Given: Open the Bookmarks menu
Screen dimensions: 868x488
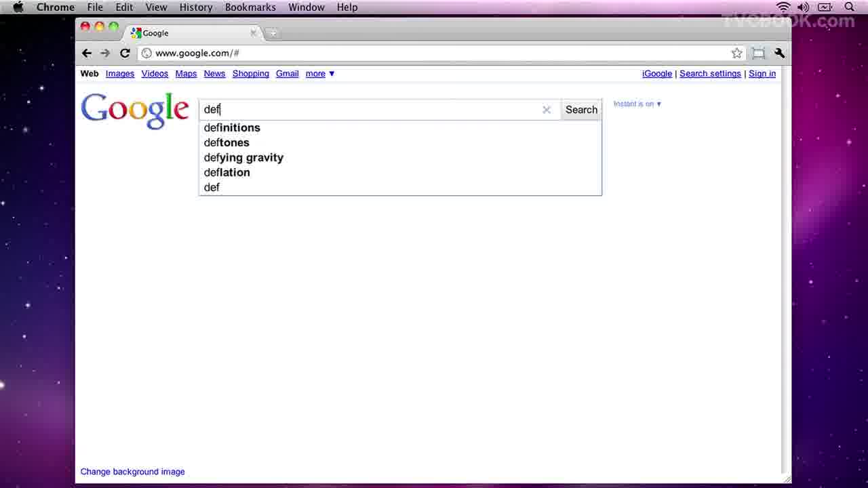Looking at the screenshot, I should click(x=250, y=7).
